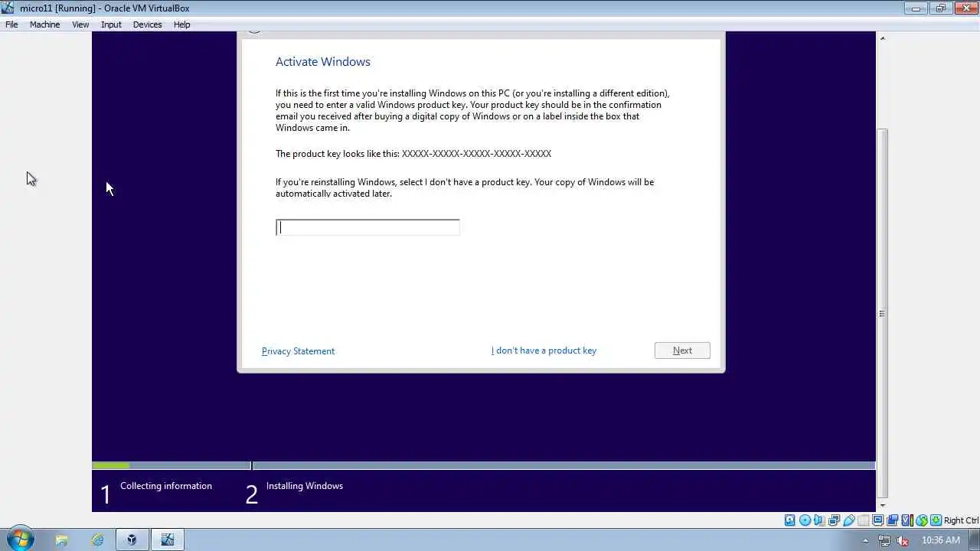Show hidden tray icons arrow
The height and width of the screenshot is (551, 980).
[865, 540]
